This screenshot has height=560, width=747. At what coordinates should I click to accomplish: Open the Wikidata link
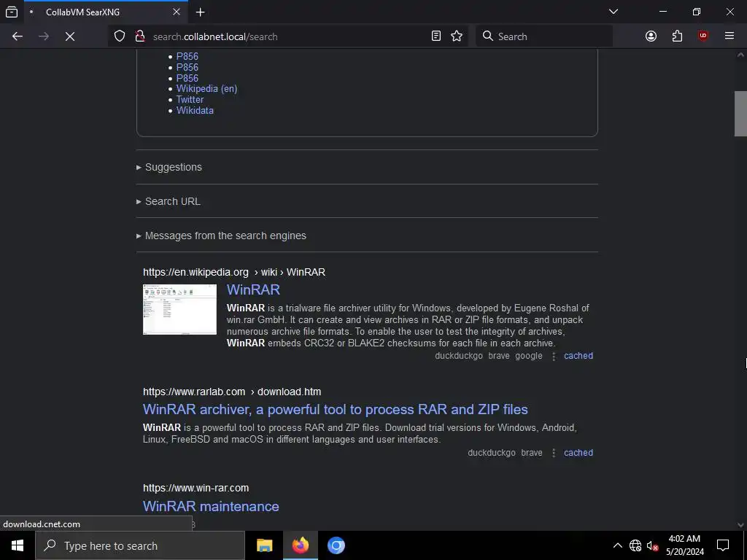195,111
